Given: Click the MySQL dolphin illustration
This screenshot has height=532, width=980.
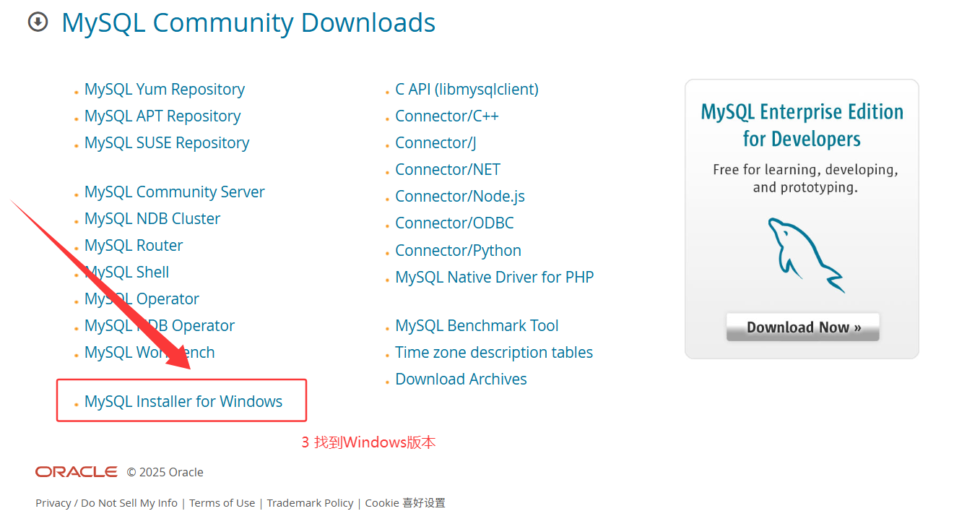Looking at the screenshot, I should click(x=804, y=253).
